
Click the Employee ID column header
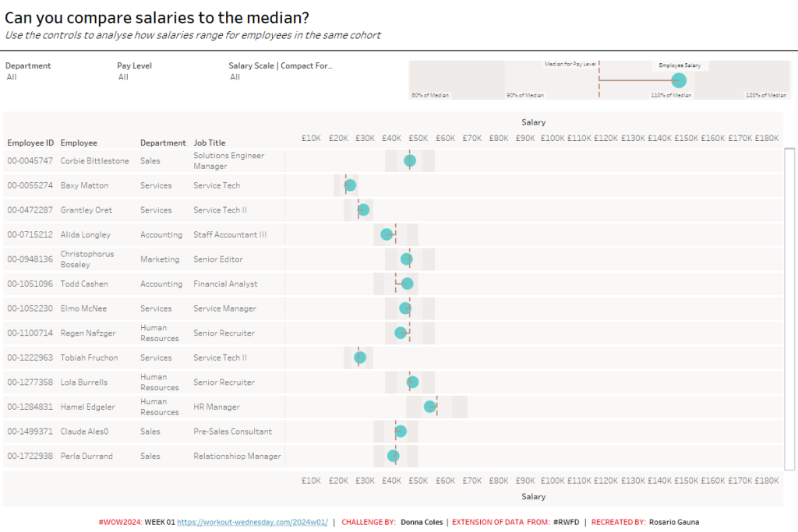(x=31, y=143)
